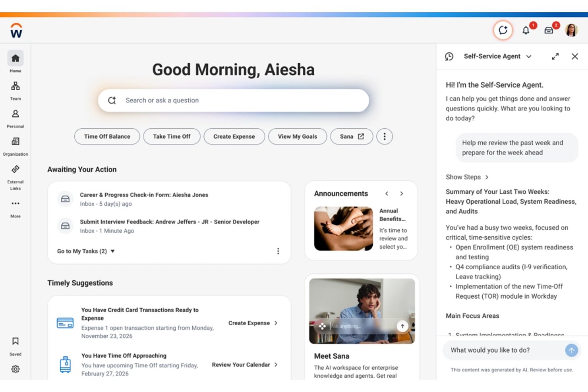This screenshot has height=392, width=588.
Task: Show More sidebar options
Action: (15, 203)
